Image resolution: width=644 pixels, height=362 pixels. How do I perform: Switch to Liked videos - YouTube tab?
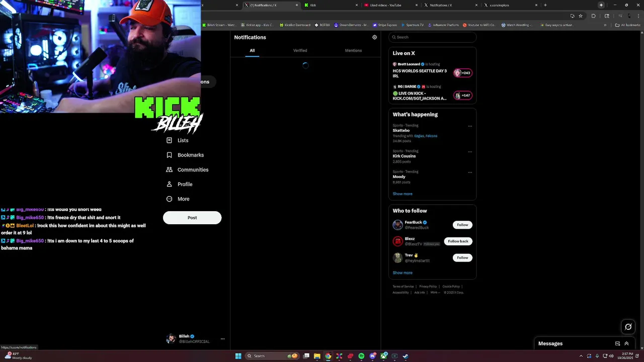pyautogui.click(x=391, y=5)
